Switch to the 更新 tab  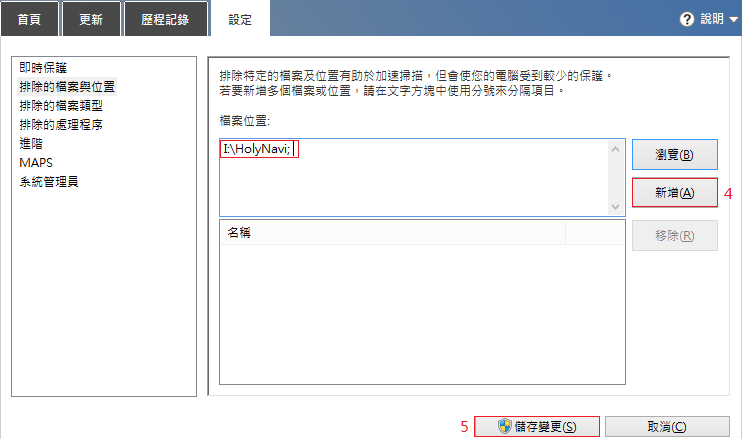(x=93, y=19)
